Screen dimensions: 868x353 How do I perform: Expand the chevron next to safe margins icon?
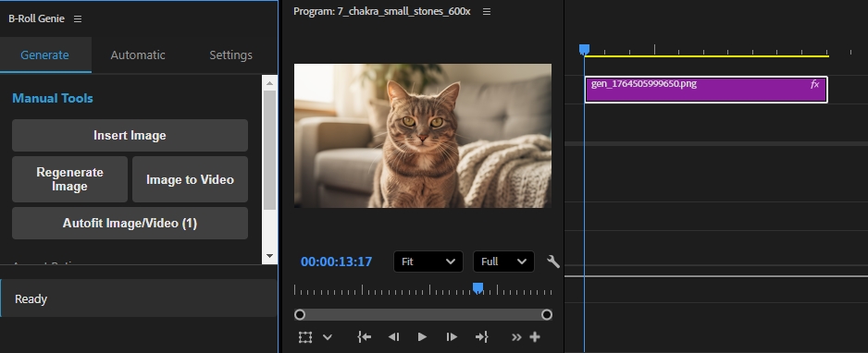328,337
